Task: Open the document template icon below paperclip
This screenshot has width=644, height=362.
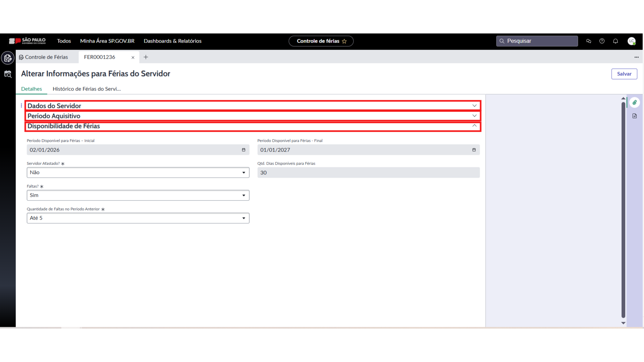Action: [x=635, y=116]
